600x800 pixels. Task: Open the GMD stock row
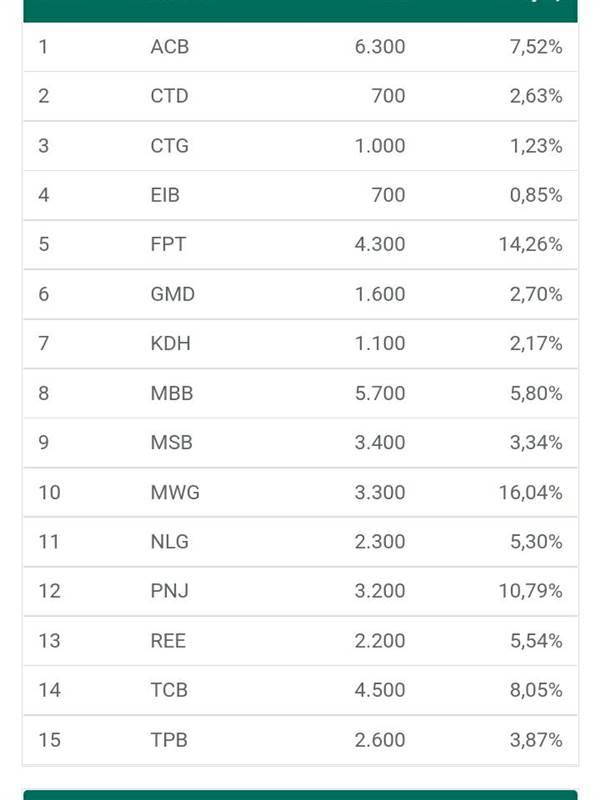(301, 294)
